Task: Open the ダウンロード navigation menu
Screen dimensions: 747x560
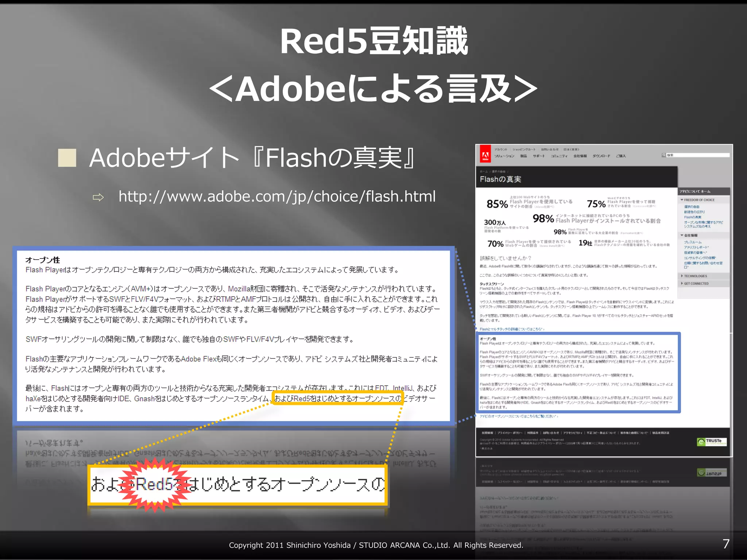Action: [601, 156]
